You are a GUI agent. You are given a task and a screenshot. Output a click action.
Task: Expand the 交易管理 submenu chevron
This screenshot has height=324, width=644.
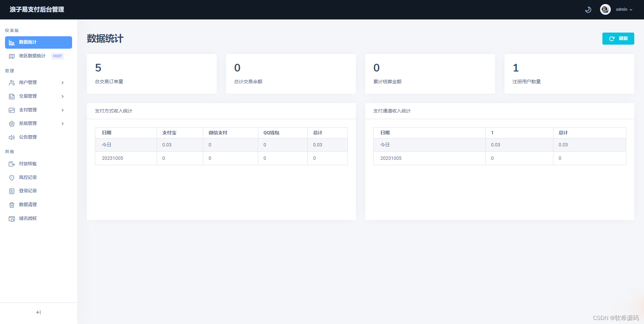63,96
